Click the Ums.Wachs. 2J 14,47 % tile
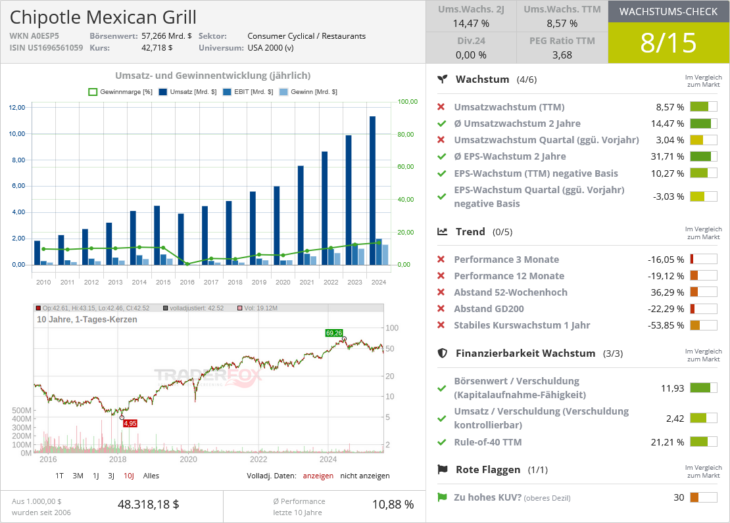This screenshot has width=730, height=523. 471,16
